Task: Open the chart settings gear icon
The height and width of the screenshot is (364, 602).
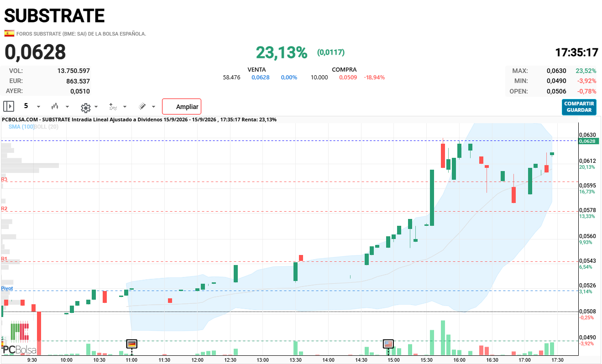Action: coord(85,107)
